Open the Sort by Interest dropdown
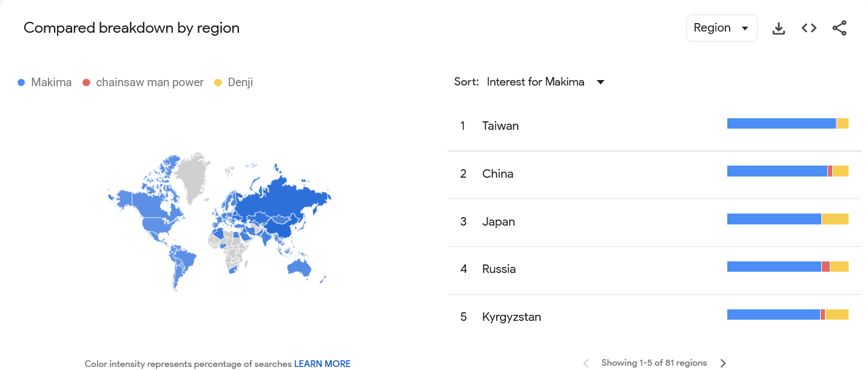Image resolution: width=868 pixels, height=370 pixels. (536, 82)
